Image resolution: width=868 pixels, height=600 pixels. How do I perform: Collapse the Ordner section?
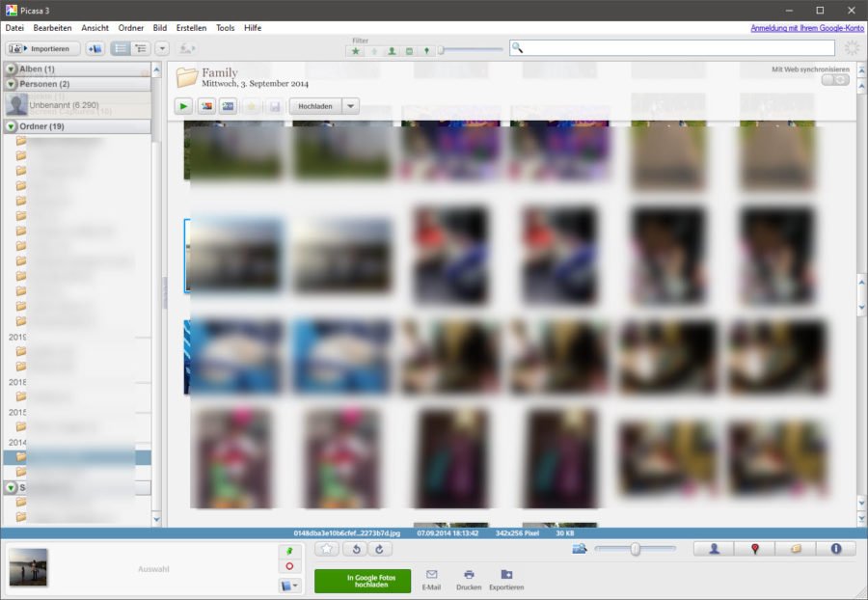pos(11,126)
